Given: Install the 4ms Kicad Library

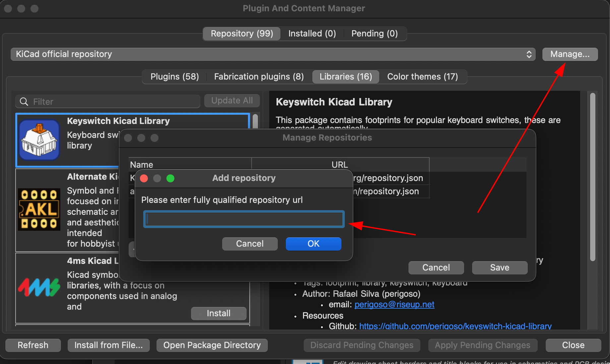Looking at the screenshot, I should [218, 313].
